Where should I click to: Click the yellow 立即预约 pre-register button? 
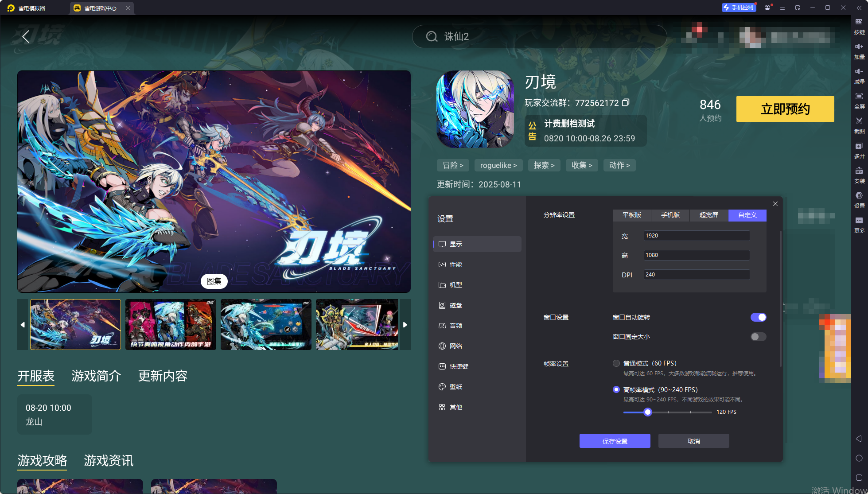785,109
